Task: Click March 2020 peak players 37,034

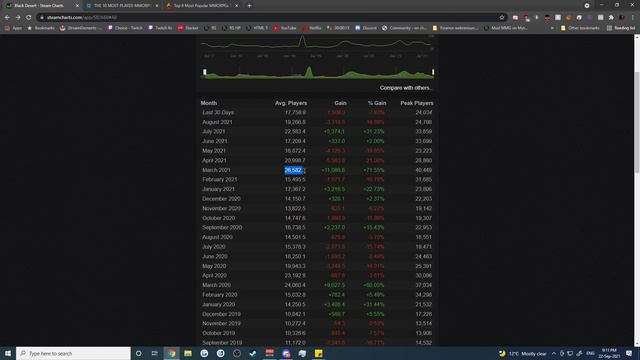Action: coord(424,285)
